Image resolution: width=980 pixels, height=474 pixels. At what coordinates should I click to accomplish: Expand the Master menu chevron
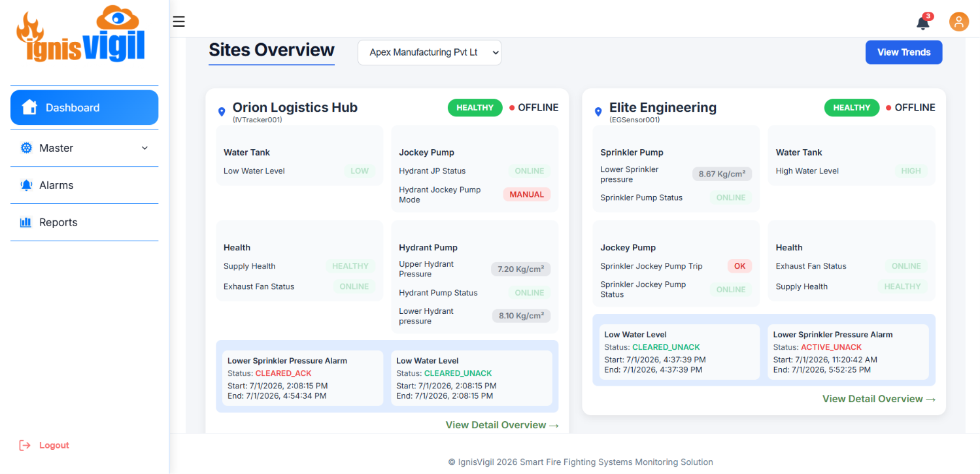coord(145,148)
